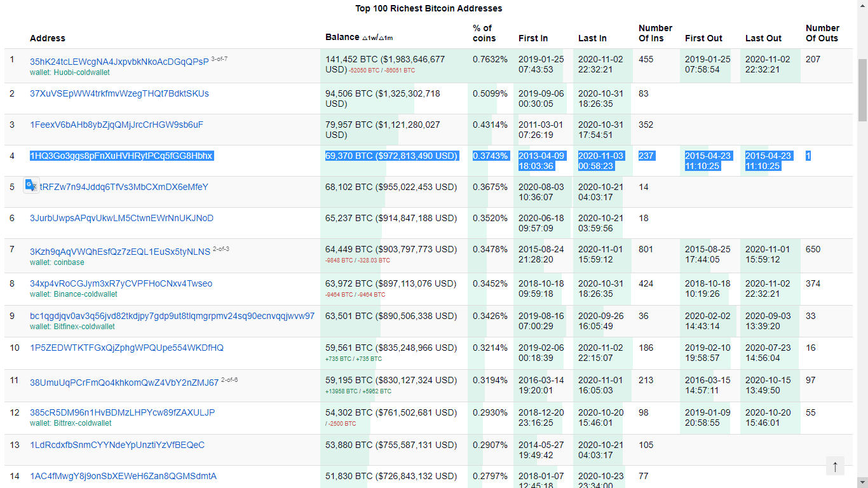
Task: Click the scroll-to-top arrow button
Action: click(x=835, y=466)
